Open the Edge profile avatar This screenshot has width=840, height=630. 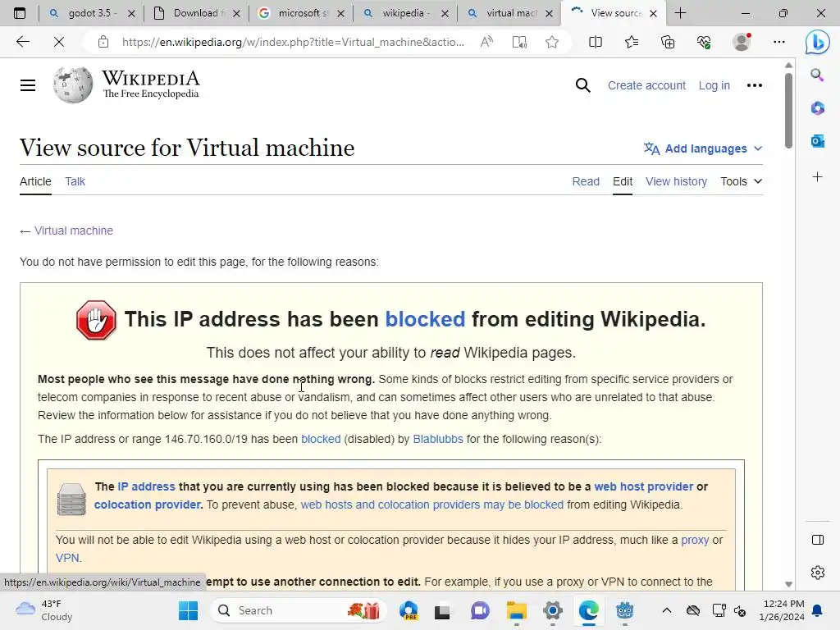(742, 42)
